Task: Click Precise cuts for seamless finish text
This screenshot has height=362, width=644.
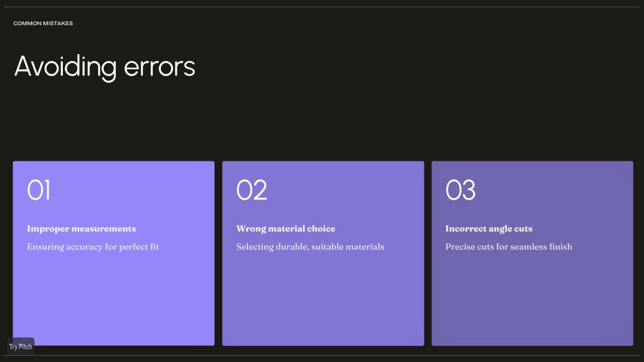Action: coord(508,246)
